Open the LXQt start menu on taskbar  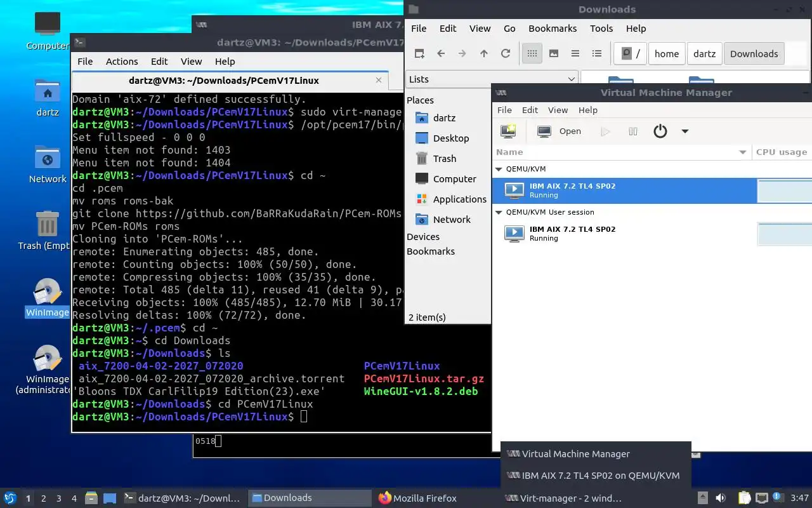point(10,498)
